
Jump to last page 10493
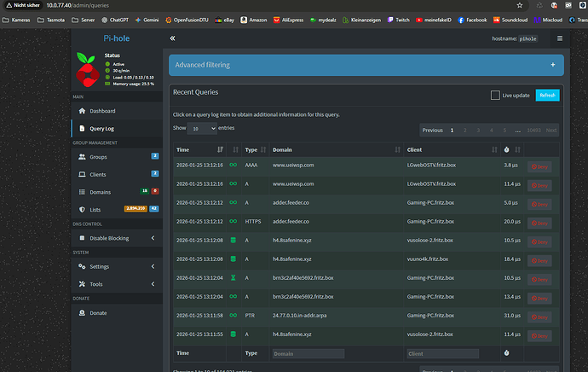click(533, 131)
